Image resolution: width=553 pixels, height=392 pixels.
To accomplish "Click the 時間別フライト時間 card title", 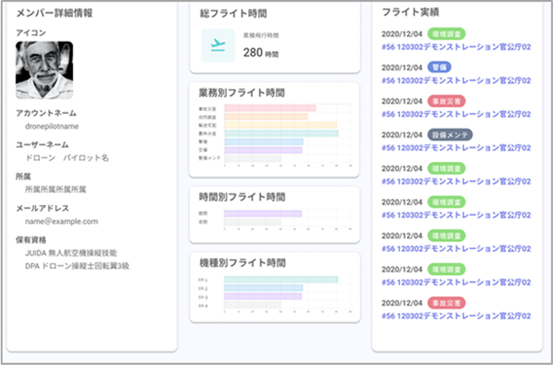I will tap(242, 197).
